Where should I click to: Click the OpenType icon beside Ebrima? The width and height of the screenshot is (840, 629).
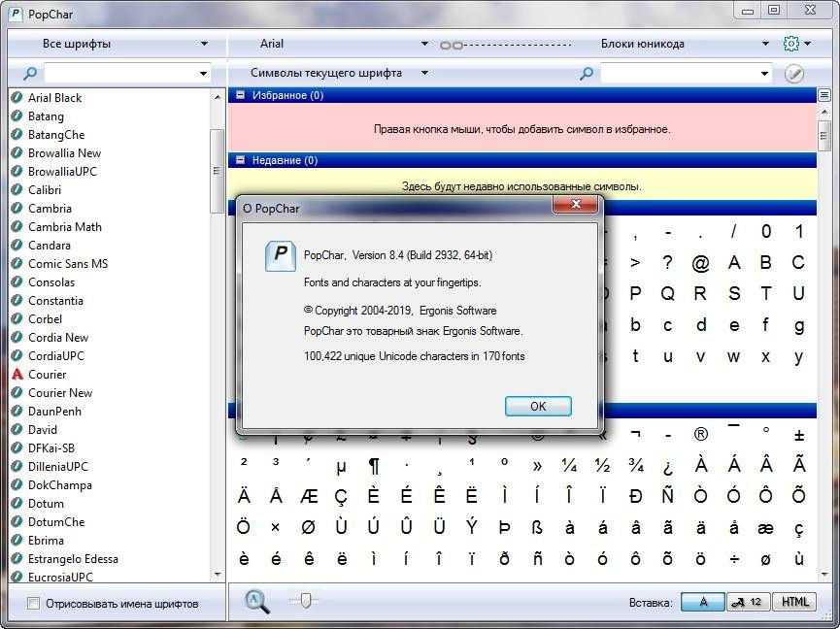[17, 540]
